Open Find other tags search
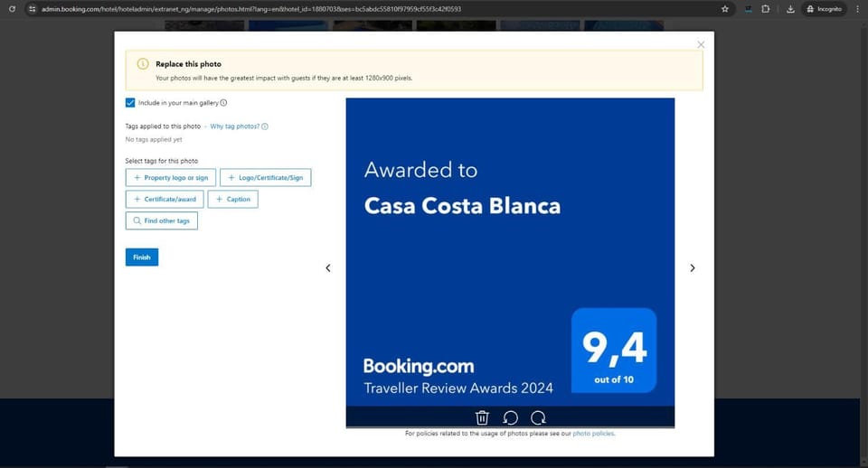Screen dimensions: 868x468 point(162,220)
